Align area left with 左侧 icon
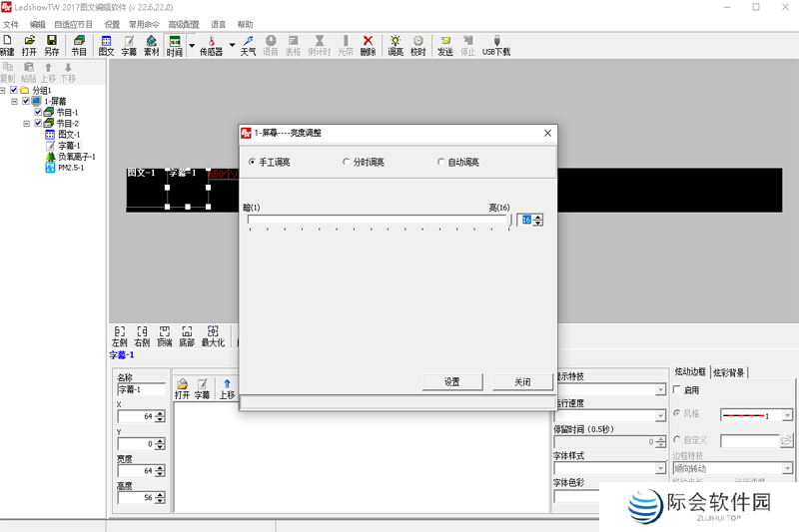 pos(119,336)
